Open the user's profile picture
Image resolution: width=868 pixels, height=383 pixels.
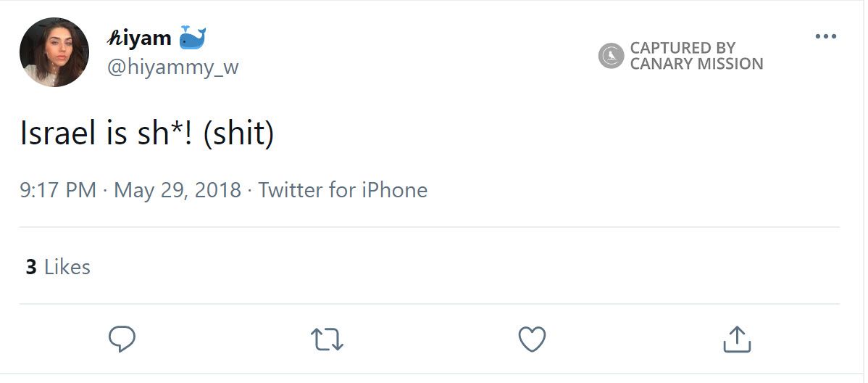click(54, 52)
